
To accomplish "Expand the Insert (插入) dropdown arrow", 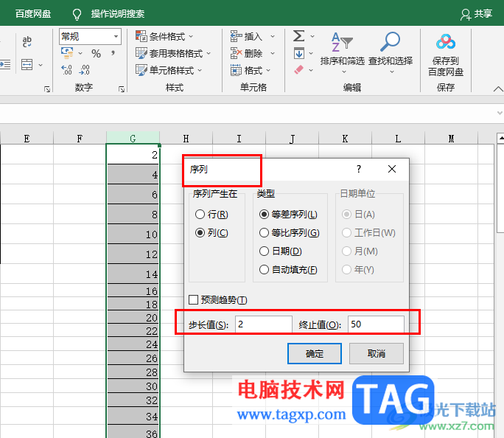I will (x=273, y=36).
